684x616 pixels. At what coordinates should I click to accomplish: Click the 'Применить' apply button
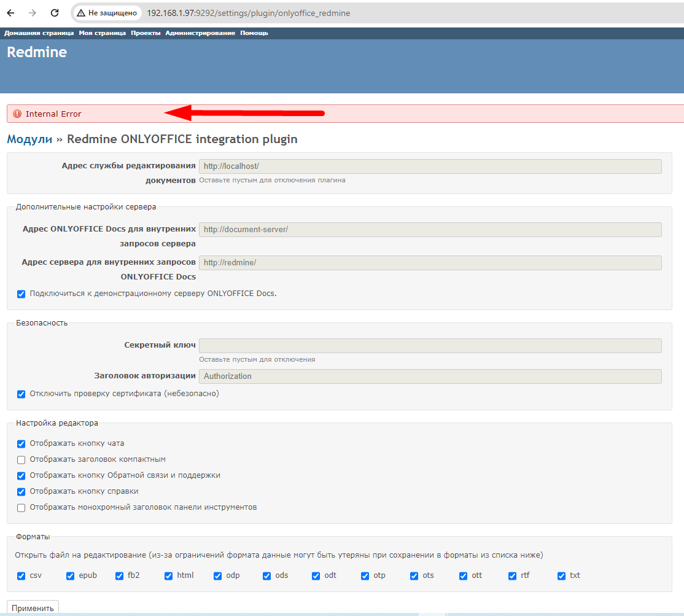33,608
